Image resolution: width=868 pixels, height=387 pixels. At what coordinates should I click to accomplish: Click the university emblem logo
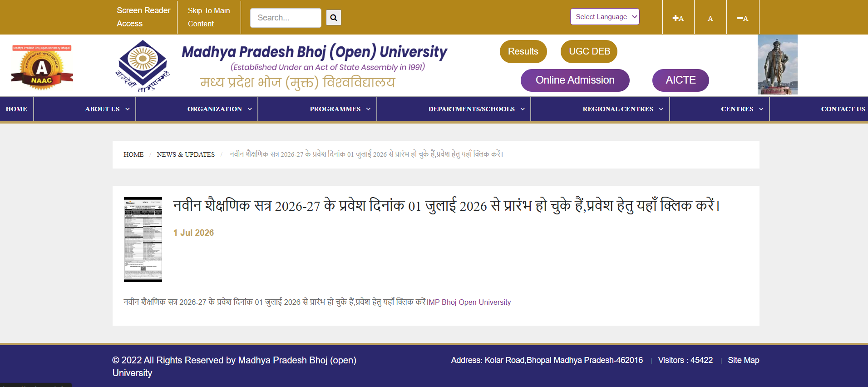click(143, 66)
